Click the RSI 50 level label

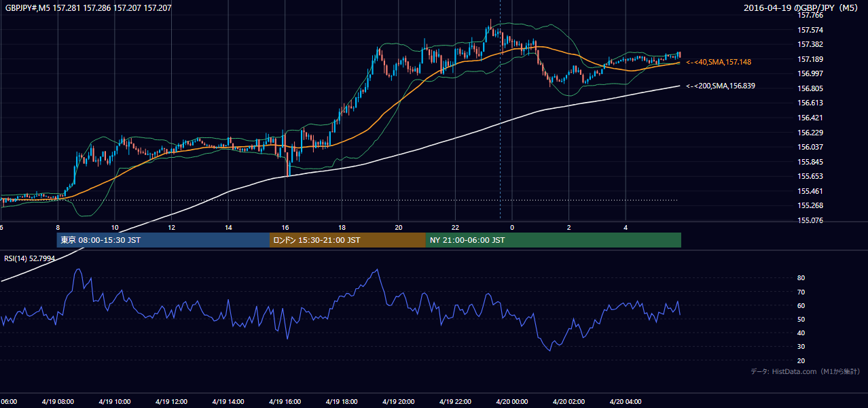click(x=801, y=320)
